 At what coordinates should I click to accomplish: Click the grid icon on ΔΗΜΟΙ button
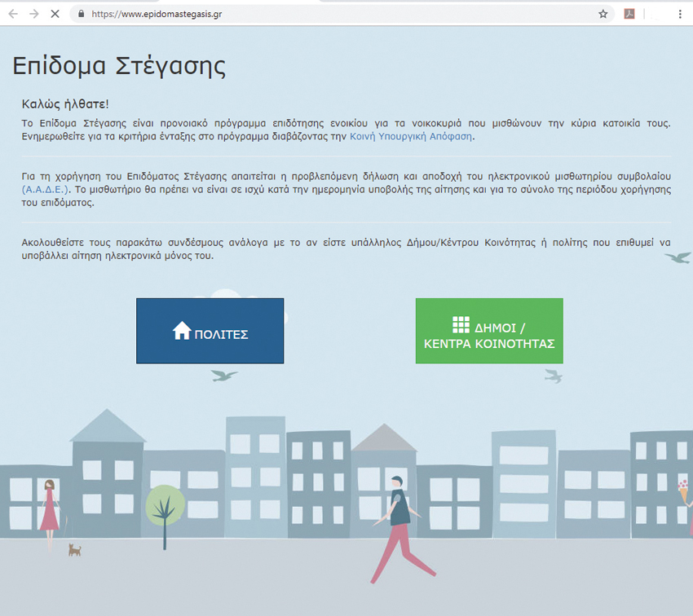[x=461, y=324]
